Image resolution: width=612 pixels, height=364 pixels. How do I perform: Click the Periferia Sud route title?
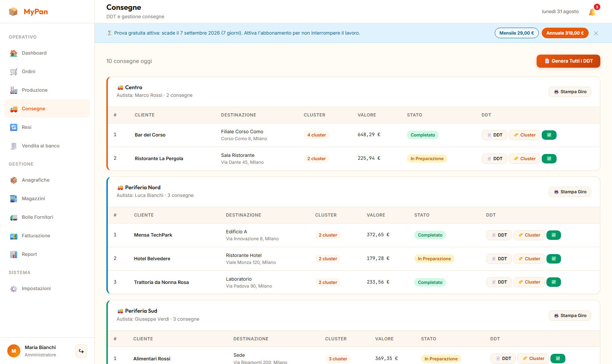pyautogui.click(x=141, y=311)
